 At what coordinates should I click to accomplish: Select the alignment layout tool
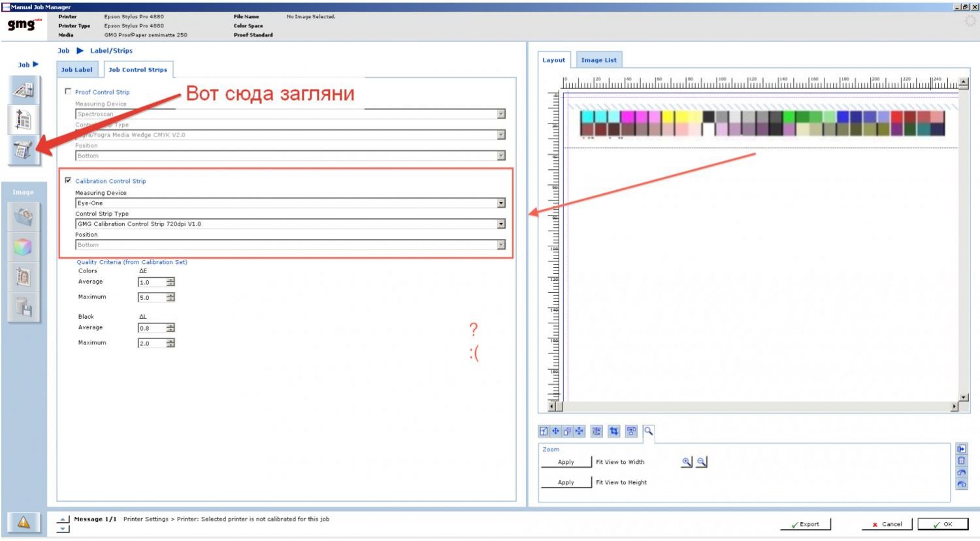pos(596,431)
